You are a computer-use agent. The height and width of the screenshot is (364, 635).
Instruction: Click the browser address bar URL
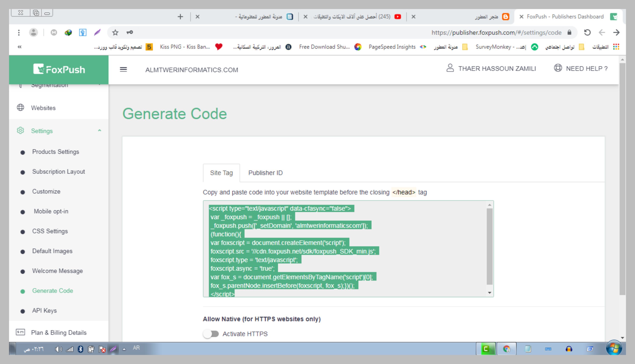click(x=496, y=33)
